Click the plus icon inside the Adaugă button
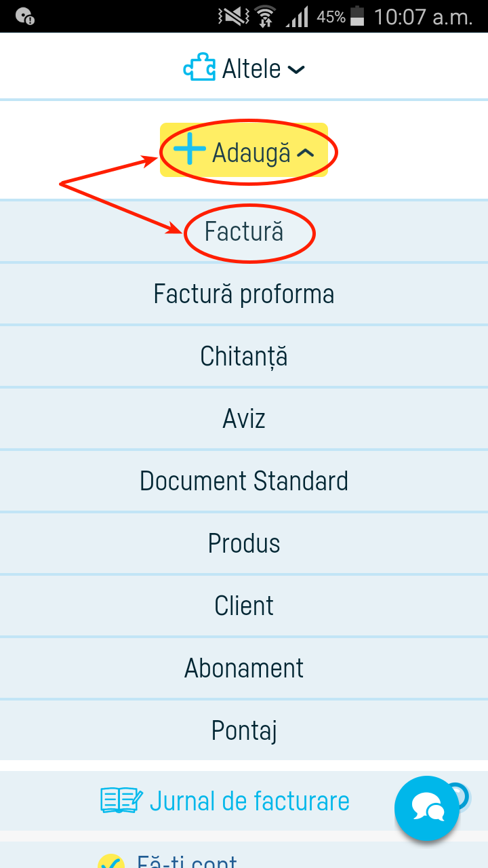This screenshot has height=868, width=488. 190,150
